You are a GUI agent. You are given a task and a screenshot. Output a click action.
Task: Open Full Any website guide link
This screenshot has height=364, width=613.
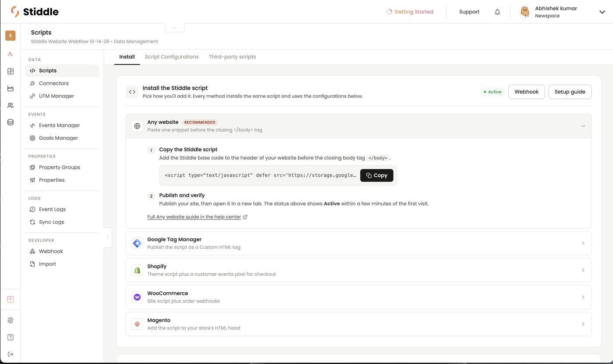[197, 217]
